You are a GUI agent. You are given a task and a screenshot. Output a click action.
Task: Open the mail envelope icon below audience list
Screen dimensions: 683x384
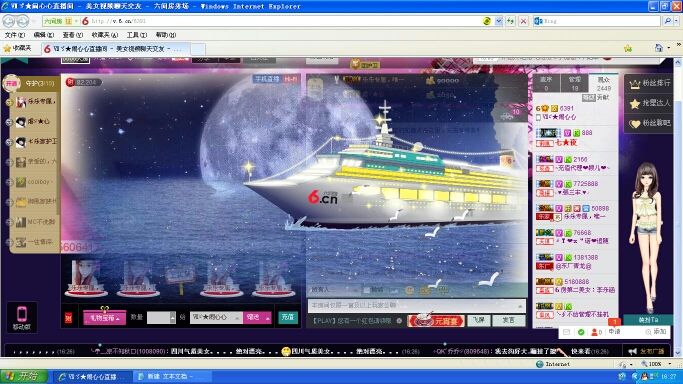point(566,332)
